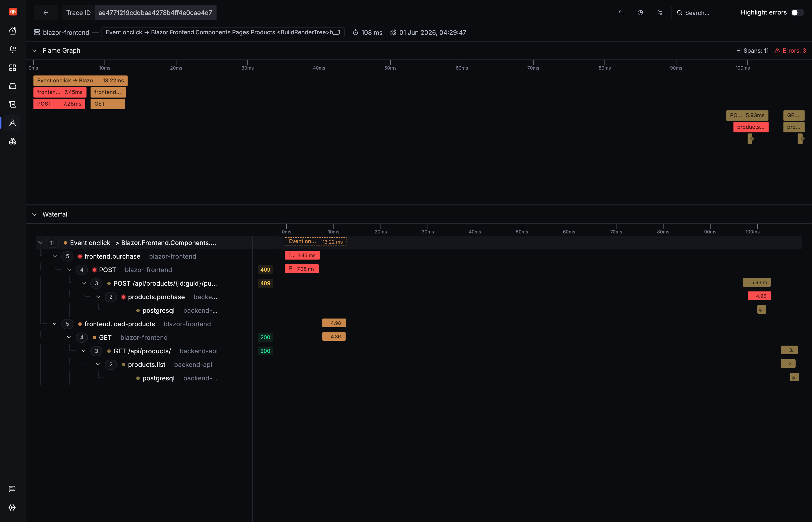Collapse the Waterfall section

tap(34, 215)
